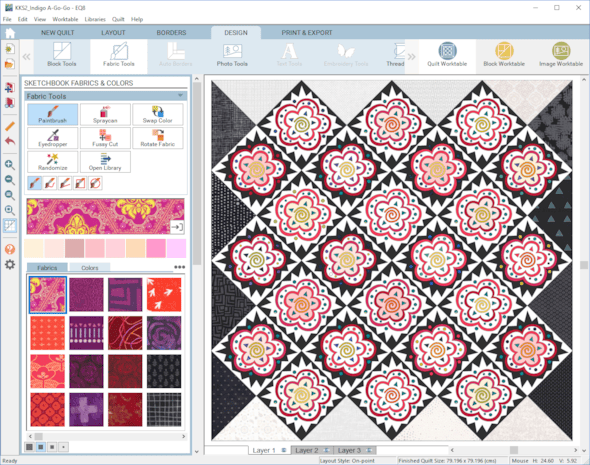Viewport: 590px width, 465px height.
Task: Open Photo Tools in the ribbon
Action: [232, 55]
